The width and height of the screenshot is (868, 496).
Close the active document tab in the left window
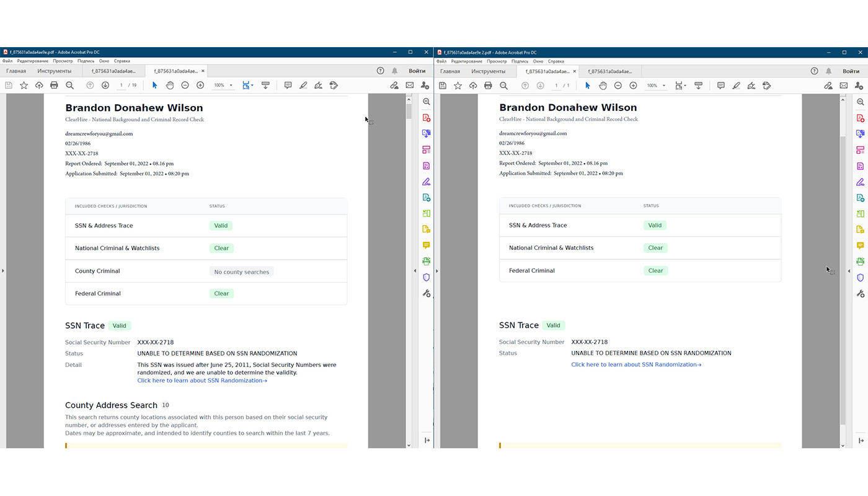tap(203, 71)
